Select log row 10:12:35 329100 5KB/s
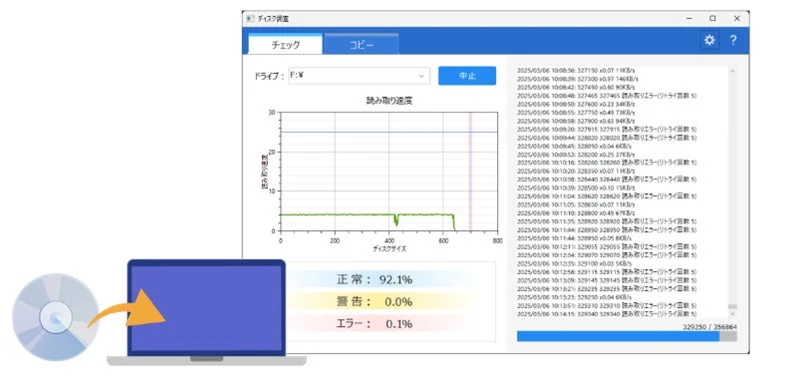Image resolution: width=788 pixels, height=376 pixels. point(575,263)
